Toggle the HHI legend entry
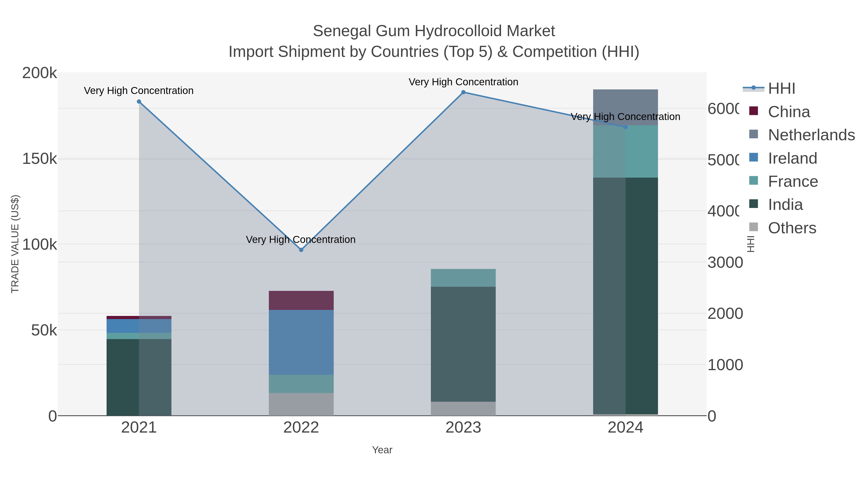 click(x=769, y=89)
